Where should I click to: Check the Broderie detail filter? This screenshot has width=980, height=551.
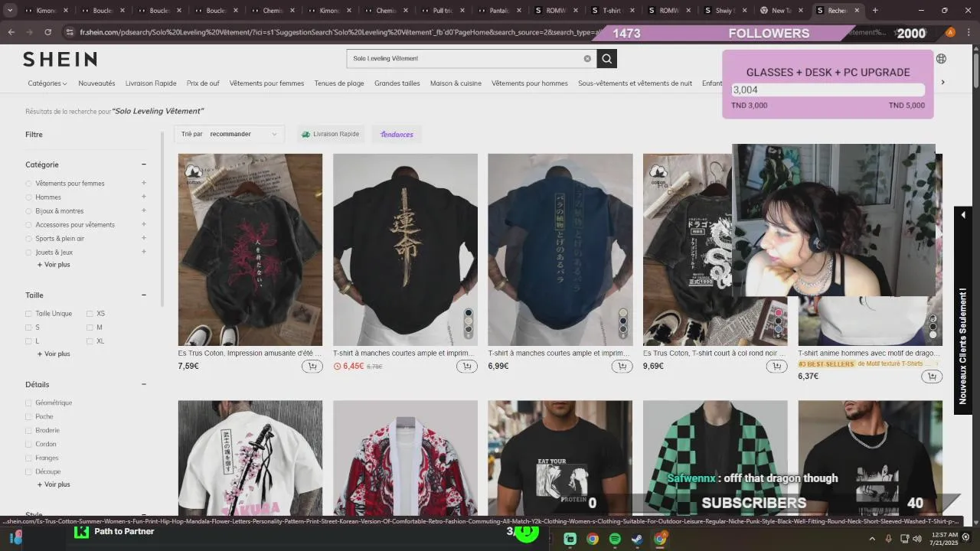(x=29, y=430)
